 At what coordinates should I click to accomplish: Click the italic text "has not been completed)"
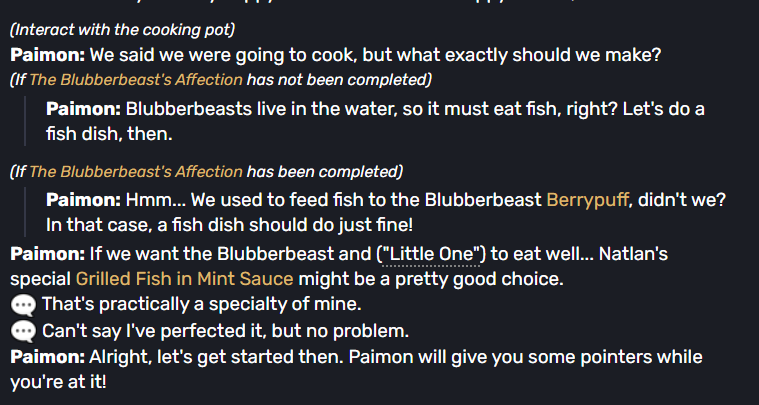click(x=339, y=79)
